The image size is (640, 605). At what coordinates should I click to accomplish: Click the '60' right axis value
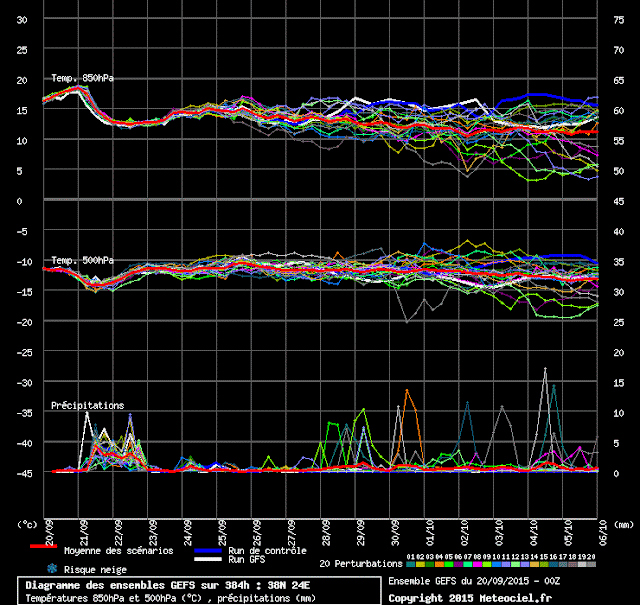pos(619,111)
